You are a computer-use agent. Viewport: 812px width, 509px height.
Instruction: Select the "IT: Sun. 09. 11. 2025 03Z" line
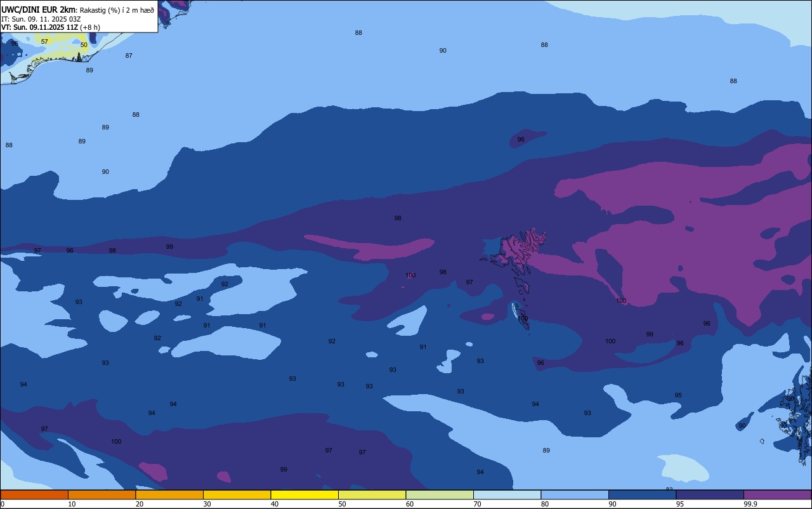point(41,19)
